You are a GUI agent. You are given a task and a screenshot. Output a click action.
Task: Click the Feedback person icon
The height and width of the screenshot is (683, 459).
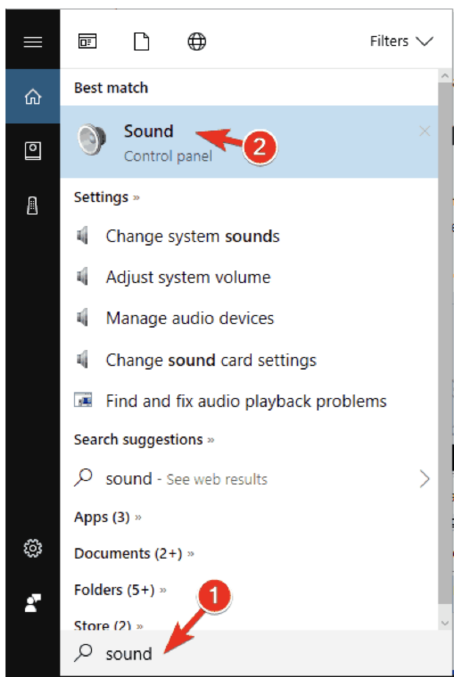33,603
